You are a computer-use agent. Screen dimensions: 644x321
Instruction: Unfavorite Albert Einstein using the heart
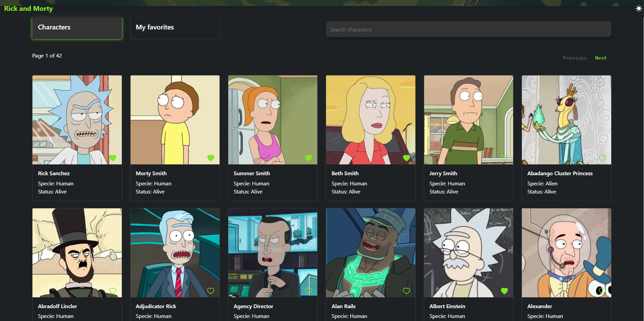point(504,291)
